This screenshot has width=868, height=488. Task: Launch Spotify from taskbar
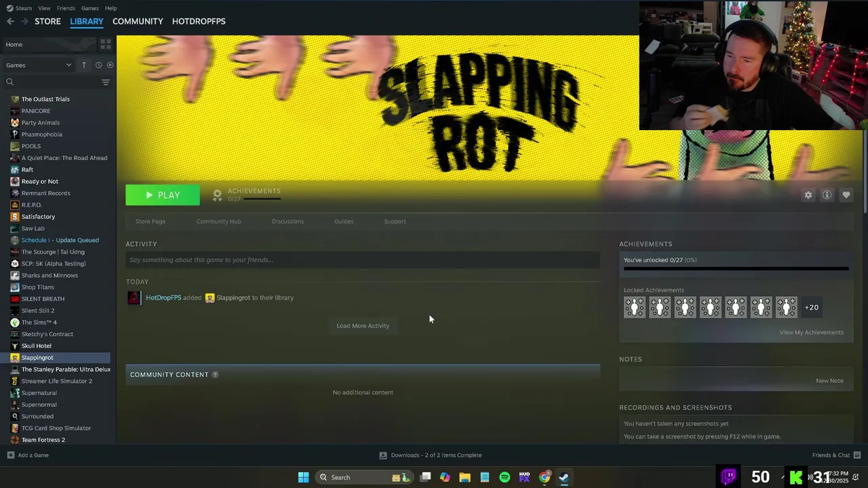[x=505, y=477]
